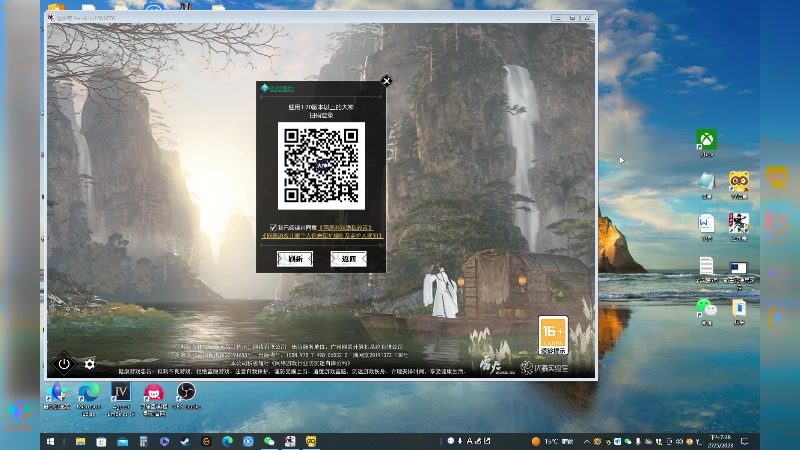Open the notepad file desktop icon
The image size is (800, 450).
tap(706, 185)
